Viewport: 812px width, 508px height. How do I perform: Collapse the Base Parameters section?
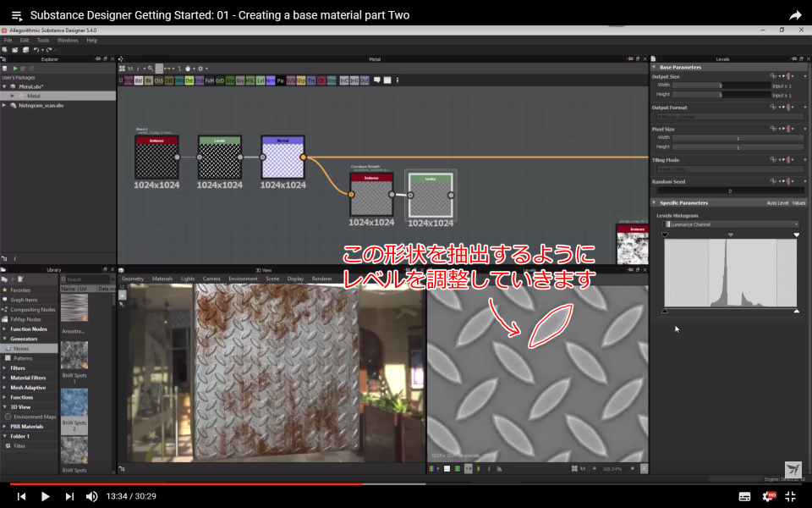click(x=654, y=68)
